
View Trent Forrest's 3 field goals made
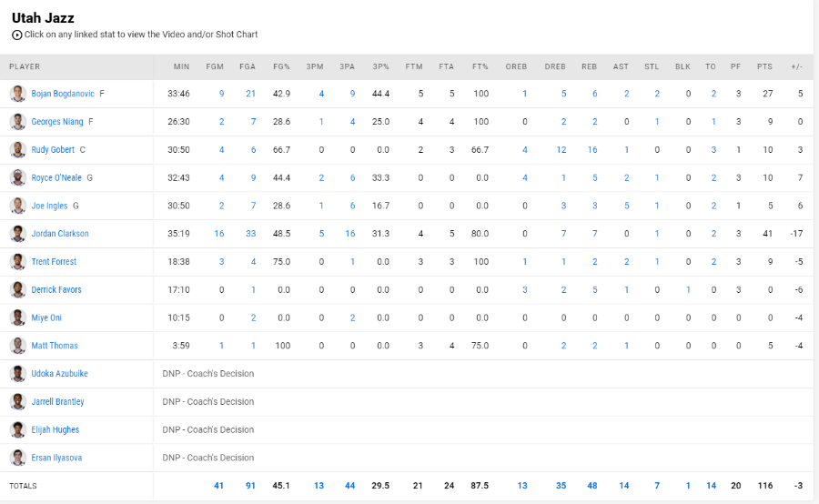click(x=221, y=262)
